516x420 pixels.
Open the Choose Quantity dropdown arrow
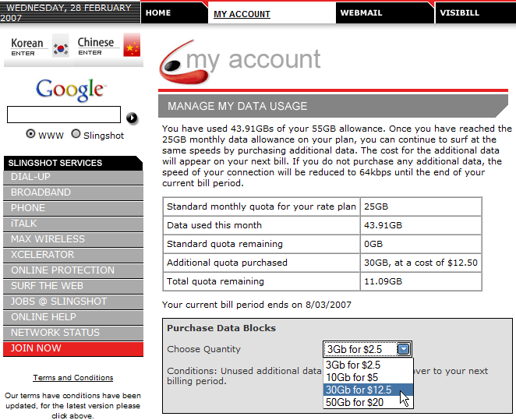point(404,349)
